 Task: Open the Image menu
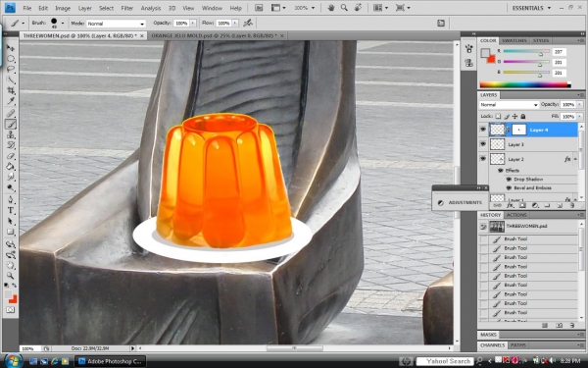pos(63,8)
